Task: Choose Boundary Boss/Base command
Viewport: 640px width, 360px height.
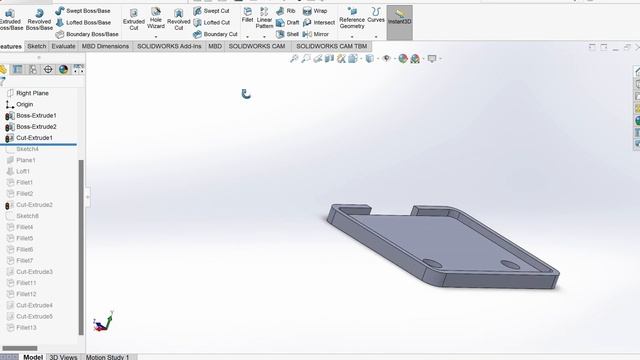Action: pos(87,34)
